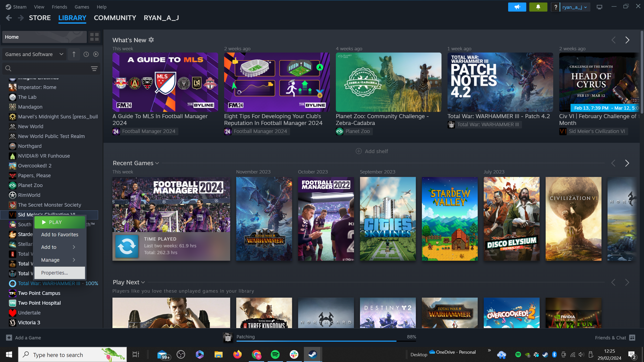Expand the Add to submenu
This screenshot has width=644, height=362.
click(60, 247)
